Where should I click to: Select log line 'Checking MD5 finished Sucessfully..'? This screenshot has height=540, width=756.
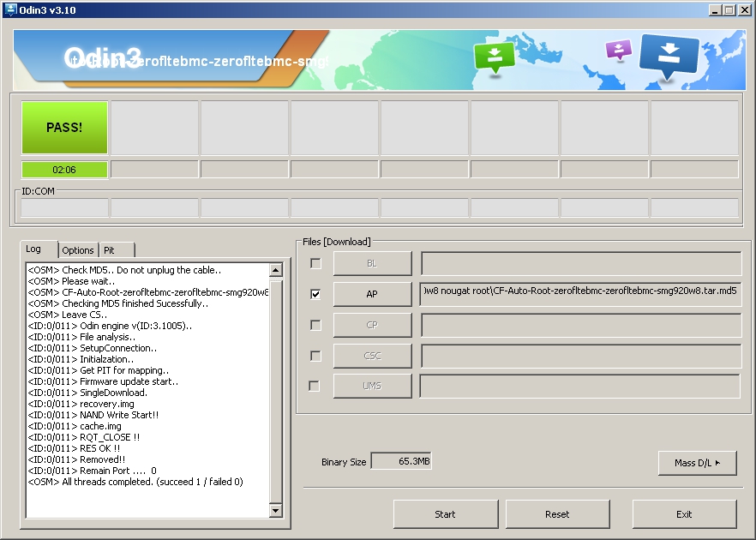[x=118, y=303]
